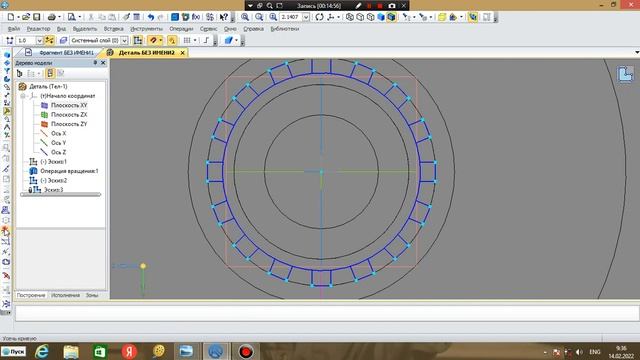Toggle the highlighted section-view toolbar icon
640x360 pixels.
point(473,17)
